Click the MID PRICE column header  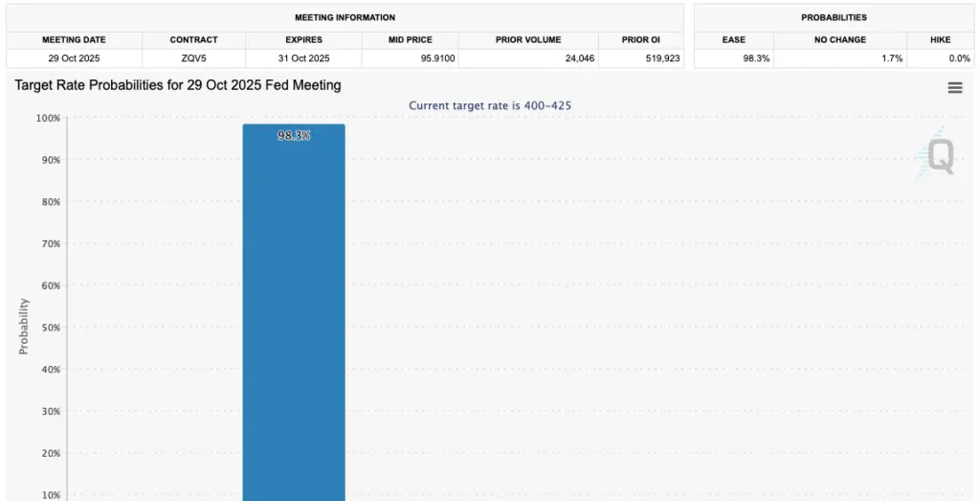[x=410, y=39]
